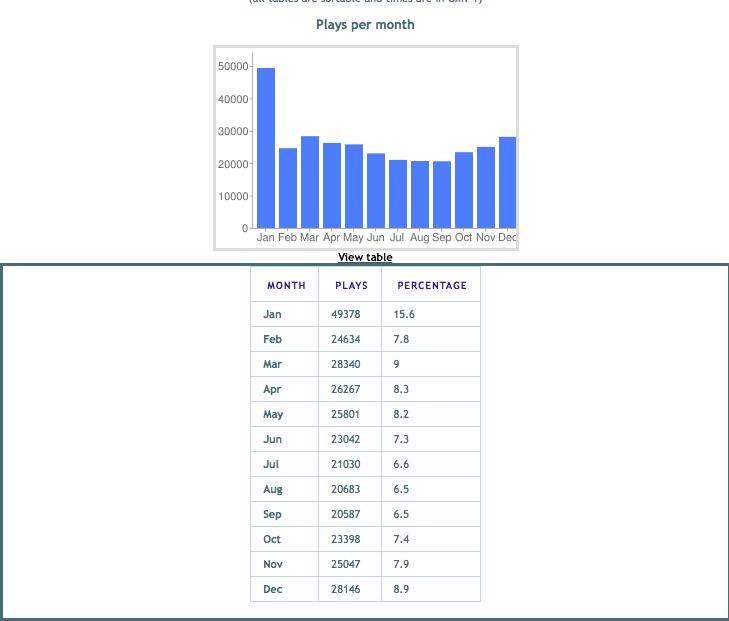Select percentage value 15.6

(x=404, y=314)
